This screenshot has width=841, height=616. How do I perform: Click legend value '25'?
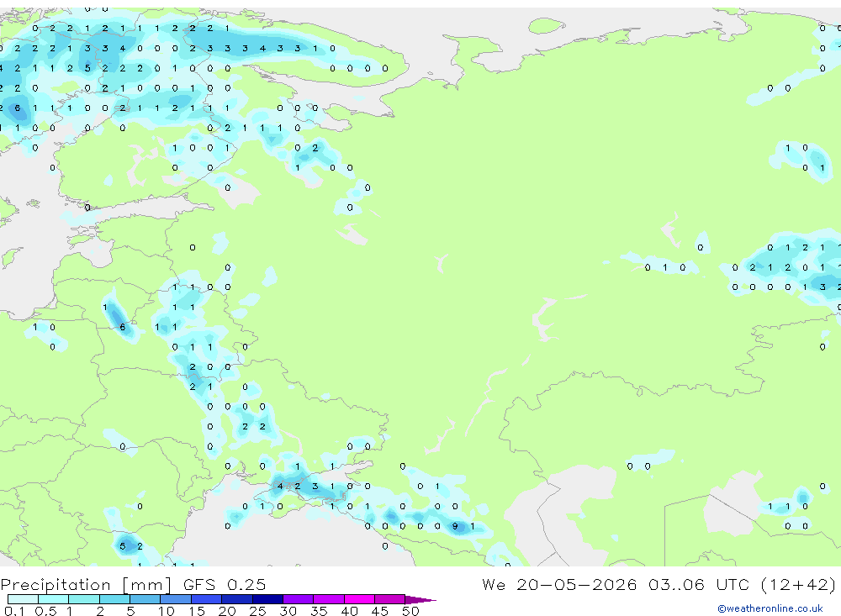coord(257,611)
